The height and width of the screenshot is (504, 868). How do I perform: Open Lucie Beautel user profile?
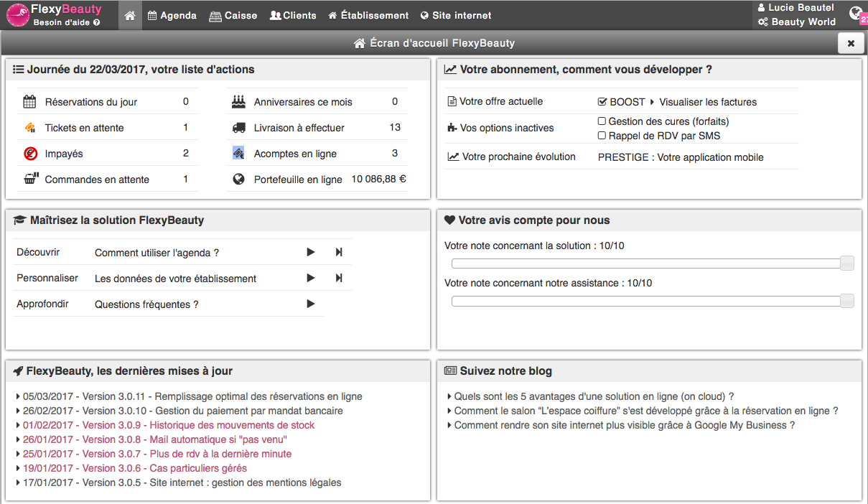click(x=796, y=7)
